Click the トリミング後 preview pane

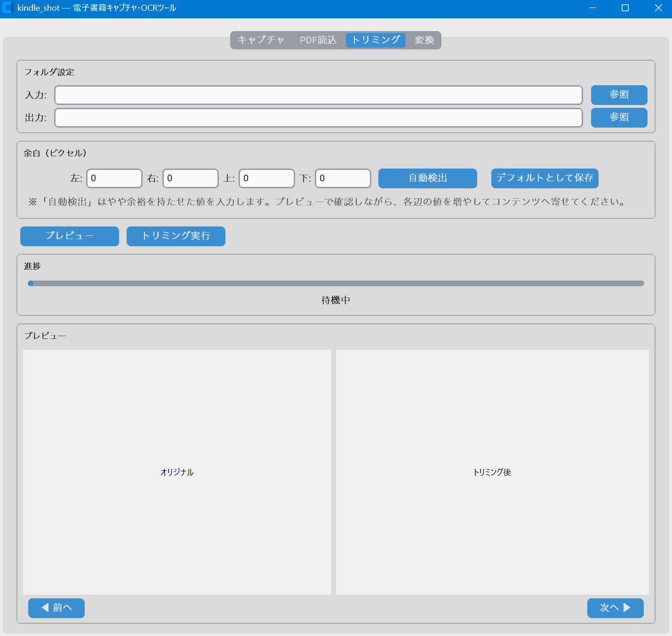(492, 472)
